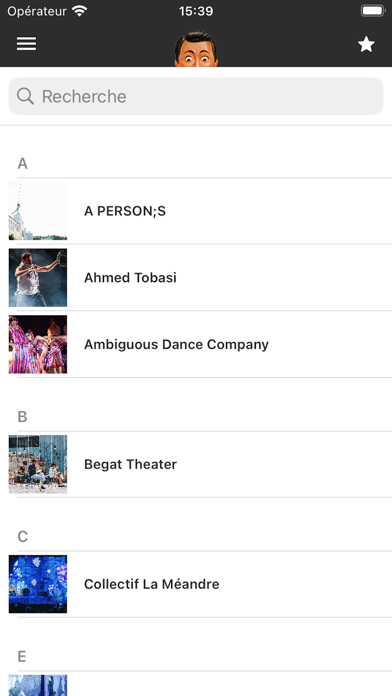Tap the section header letter E
392x696 pixels.
[22, 656]
